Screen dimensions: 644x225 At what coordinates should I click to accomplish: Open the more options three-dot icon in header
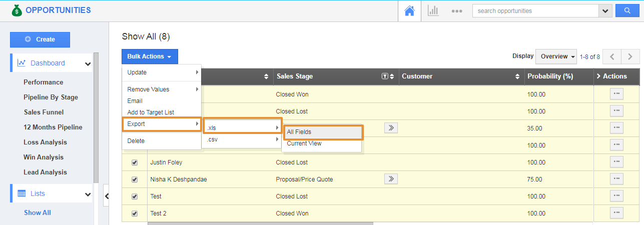pos(456,11)
